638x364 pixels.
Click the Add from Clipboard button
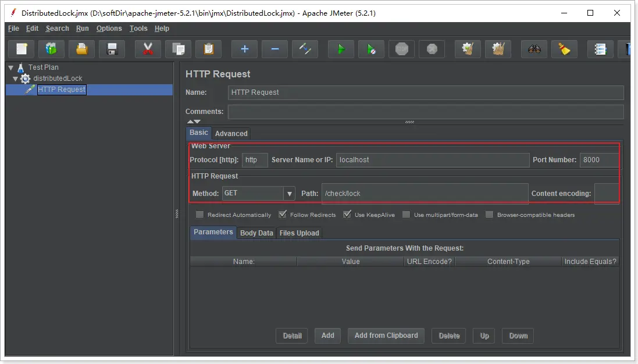[386, 336]
